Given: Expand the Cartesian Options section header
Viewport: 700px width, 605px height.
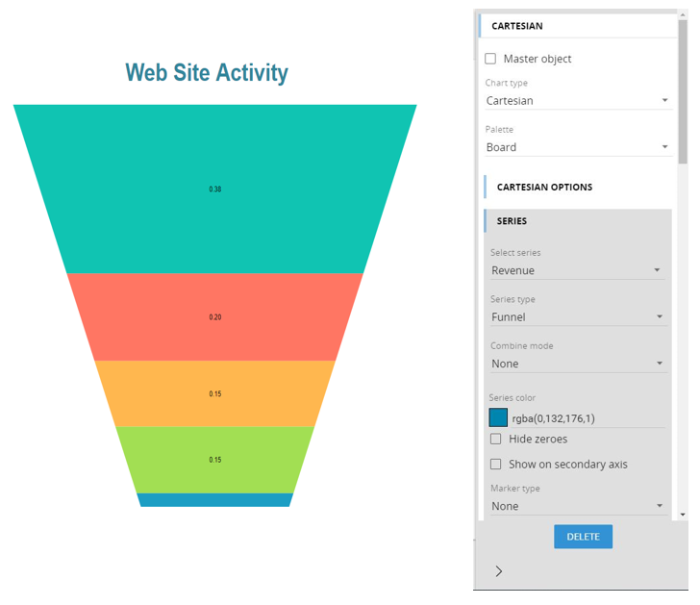Looking at the screenshot, I should pyautogui.click(x=544, y=187).
